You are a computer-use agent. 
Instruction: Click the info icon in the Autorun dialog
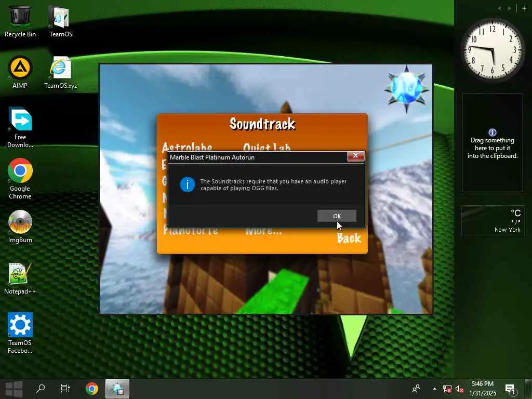pyautogui.click(x=187, y=184)
